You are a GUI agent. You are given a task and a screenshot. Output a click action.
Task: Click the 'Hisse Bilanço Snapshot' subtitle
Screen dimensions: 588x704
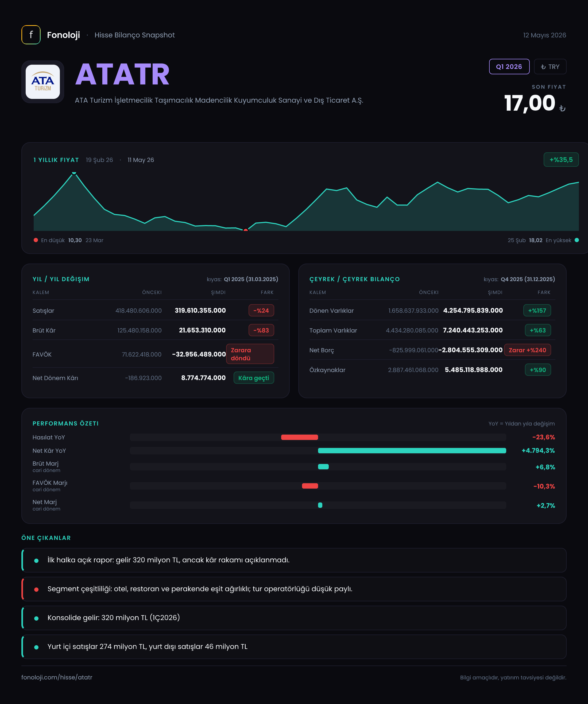(134, 35)
